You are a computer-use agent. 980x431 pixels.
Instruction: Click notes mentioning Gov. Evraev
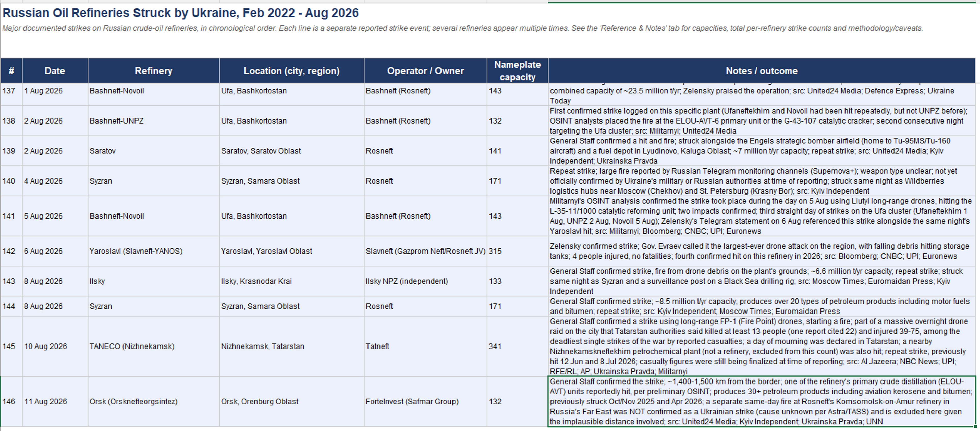point(762,251)
